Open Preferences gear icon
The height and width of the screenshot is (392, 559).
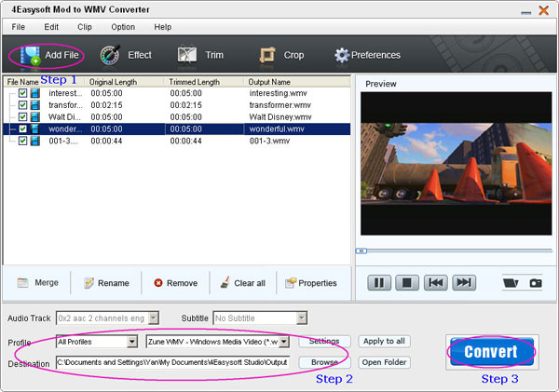[x=342, y=55]
